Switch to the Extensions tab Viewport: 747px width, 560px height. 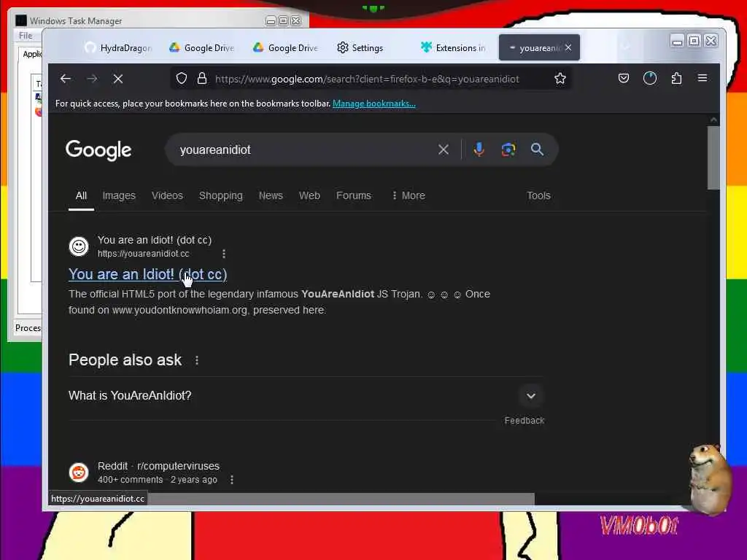(453, 47)
